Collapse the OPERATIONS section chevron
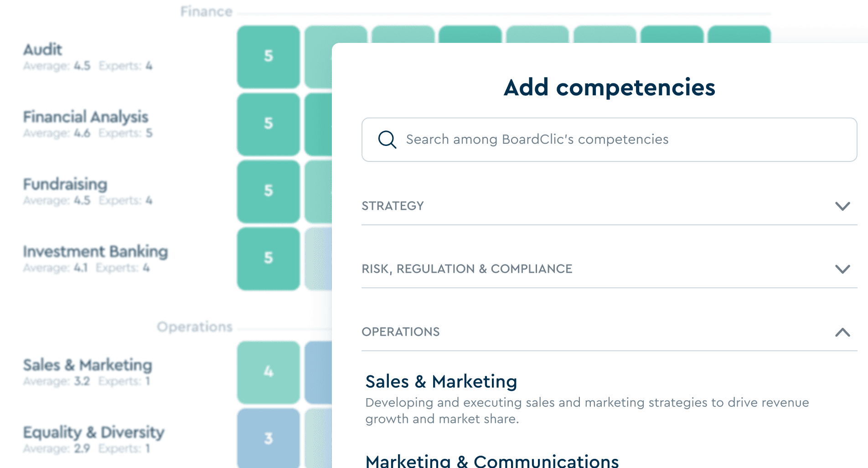 [x=842, y=332]
